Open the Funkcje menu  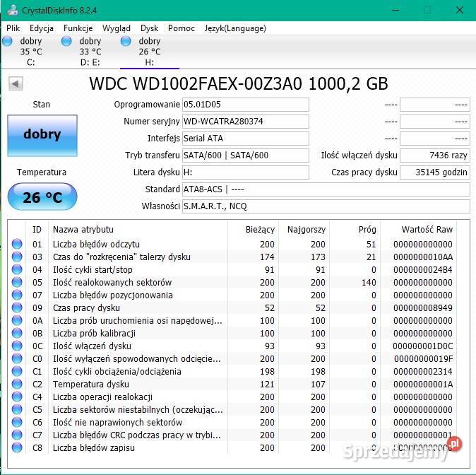click(78, 28)
